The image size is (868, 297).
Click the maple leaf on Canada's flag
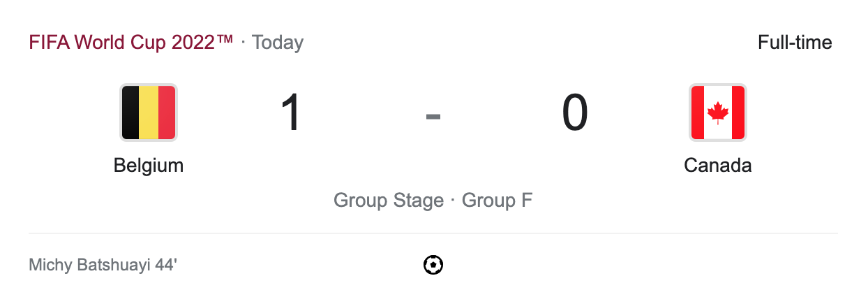[718, 113]
